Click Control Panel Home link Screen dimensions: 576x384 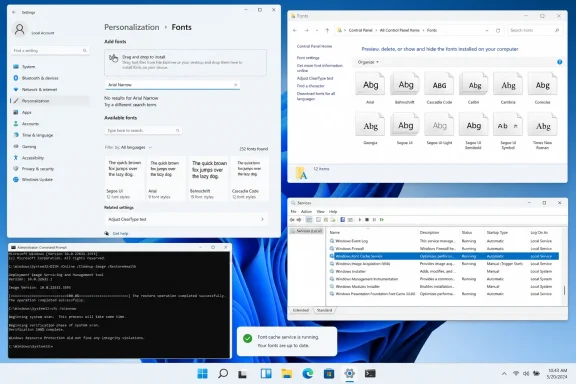tap(314, 46)
